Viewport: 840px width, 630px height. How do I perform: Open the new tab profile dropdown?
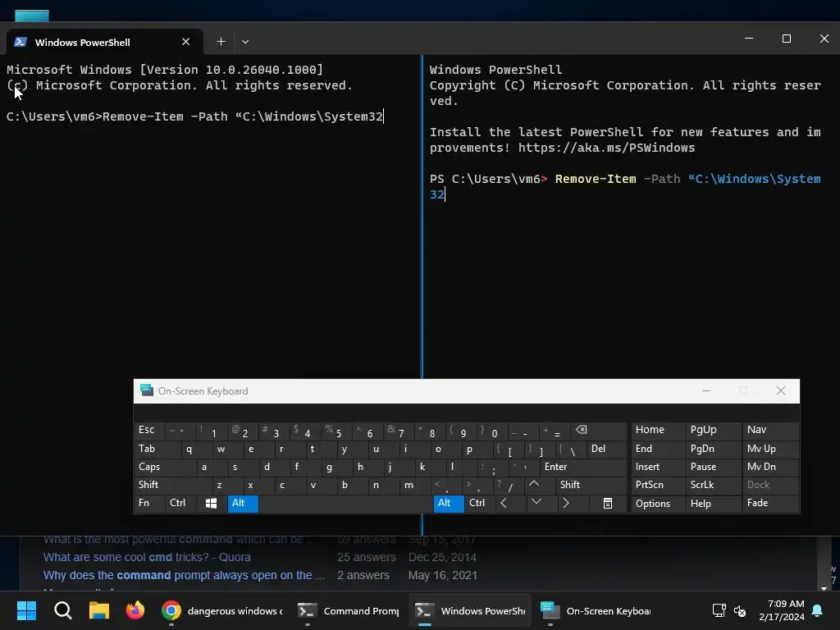pyautogui.click(x=244, y=42)
